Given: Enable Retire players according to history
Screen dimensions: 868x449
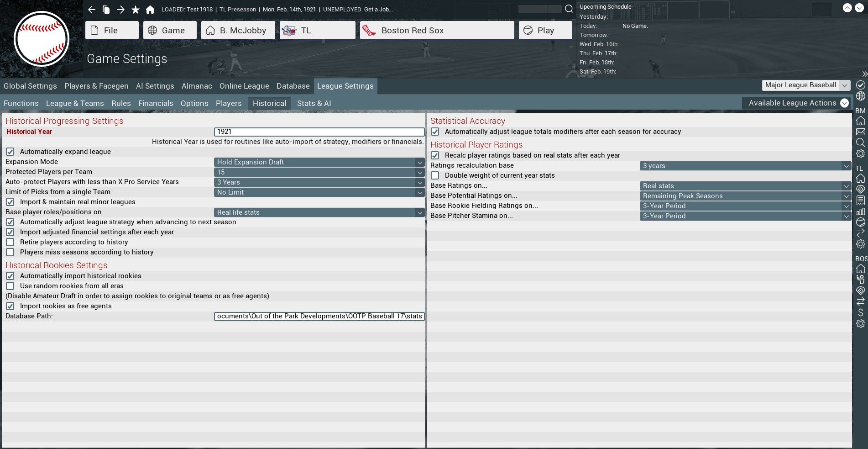Looking at the screenshot, I should pyautogui.click(x=10, y=242).
